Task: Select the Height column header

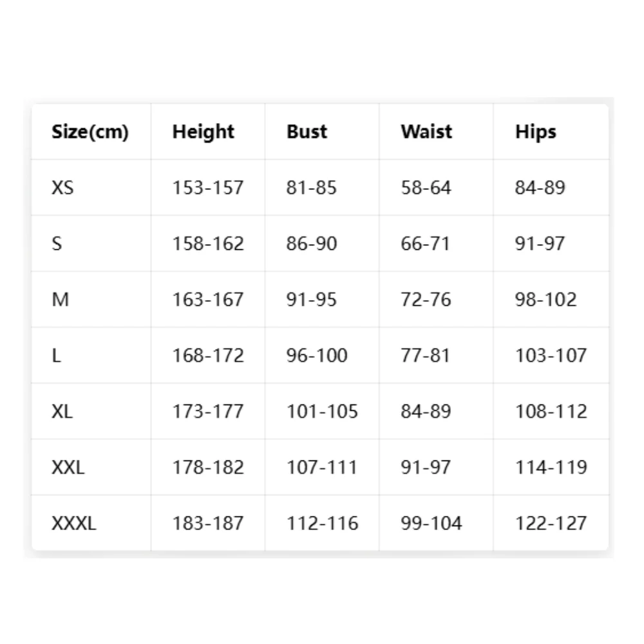Action: [204, 132]
